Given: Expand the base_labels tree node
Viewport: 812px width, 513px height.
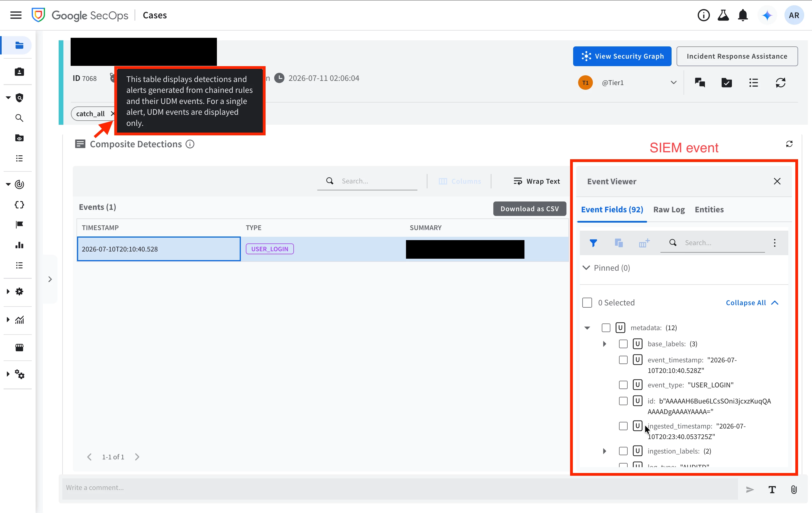Looking at the screenshot, I should point(604,344).
